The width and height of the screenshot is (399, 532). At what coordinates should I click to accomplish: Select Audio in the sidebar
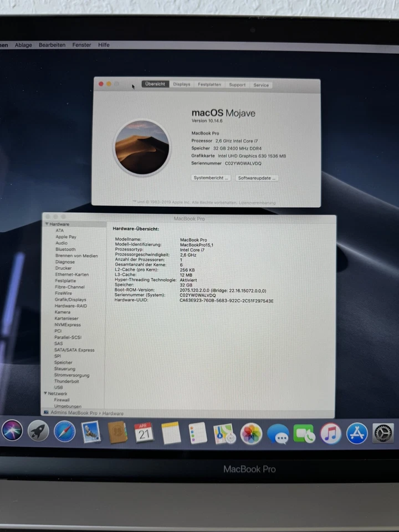[62, 243]
